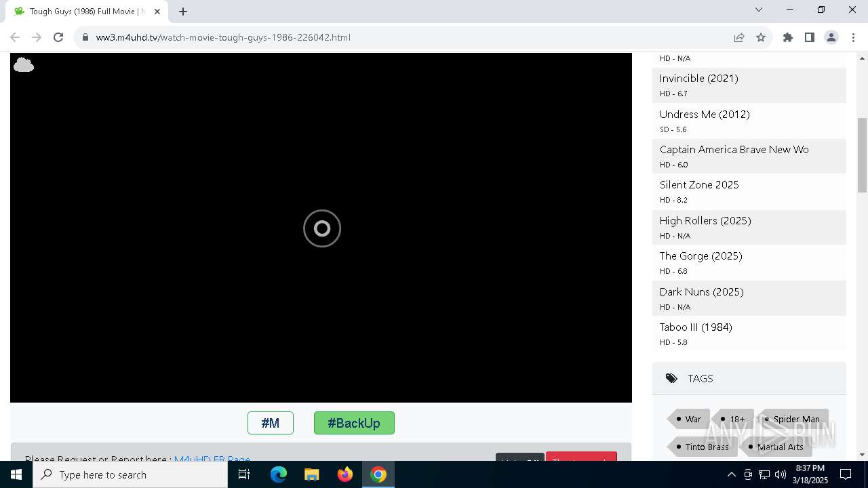This screenshot has width=868, height=488.
Task: Click the cloud icon on video player
Action: [x=24, y=65]
